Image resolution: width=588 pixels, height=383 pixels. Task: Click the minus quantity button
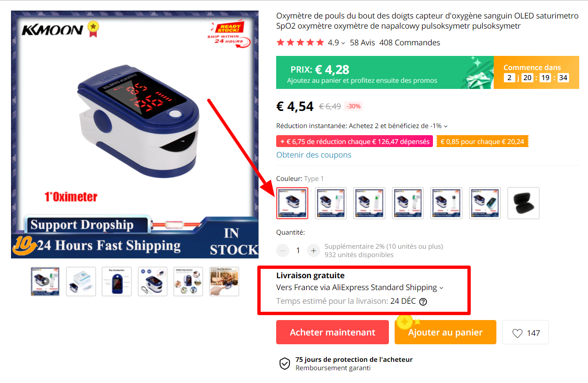coord(283,250)
